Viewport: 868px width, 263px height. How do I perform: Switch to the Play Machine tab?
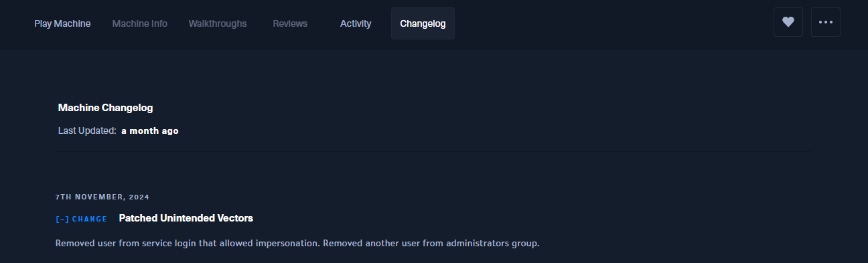(62, 23)
